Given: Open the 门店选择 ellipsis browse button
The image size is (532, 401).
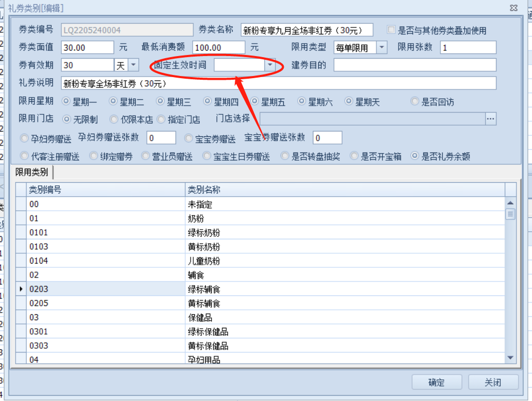Looking at the screenshot, I should (491, 119).
